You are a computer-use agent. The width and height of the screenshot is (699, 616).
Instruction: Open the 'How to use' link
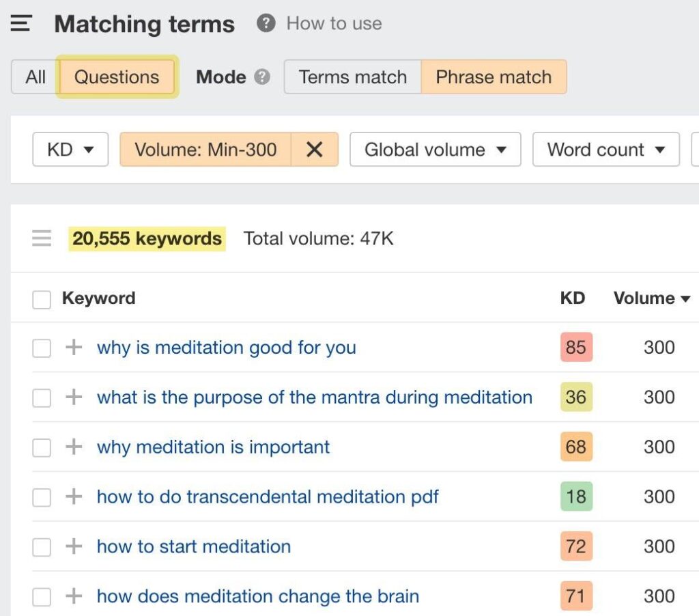tap(334, 24)
